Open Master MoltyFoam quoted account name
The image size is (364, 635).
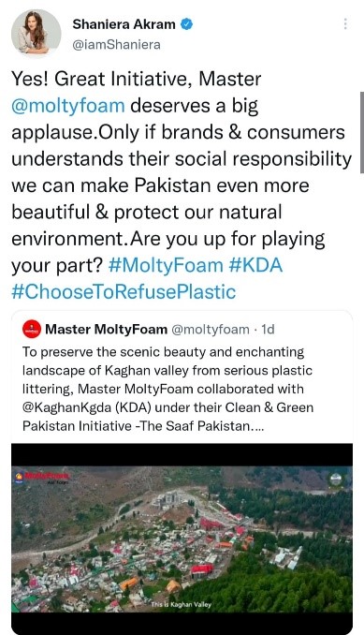click(x=106, y=330)
